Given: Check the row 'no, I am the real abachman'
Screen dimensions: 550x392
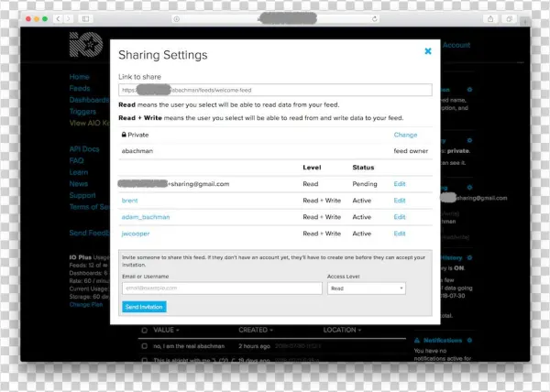Looking at the screenshot, I should (x=144, y=346).
